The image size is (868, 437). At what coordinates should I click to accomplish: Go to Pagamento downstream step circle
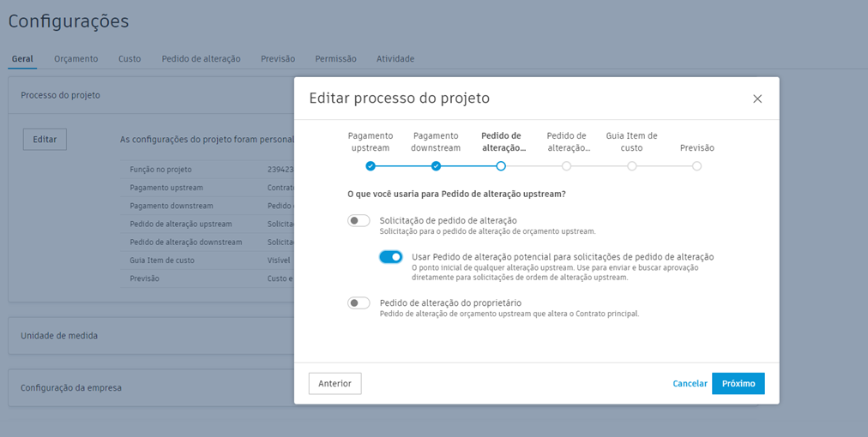coord(437,166)
